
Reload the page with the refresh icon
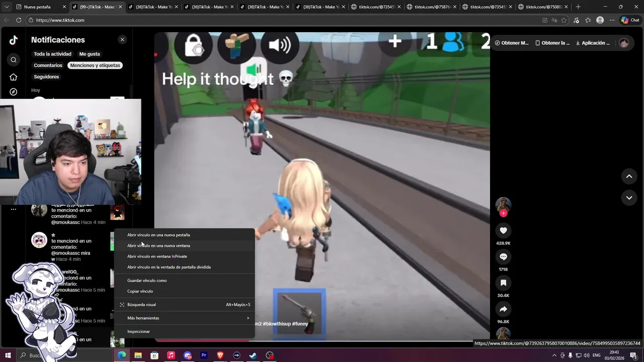19,20
